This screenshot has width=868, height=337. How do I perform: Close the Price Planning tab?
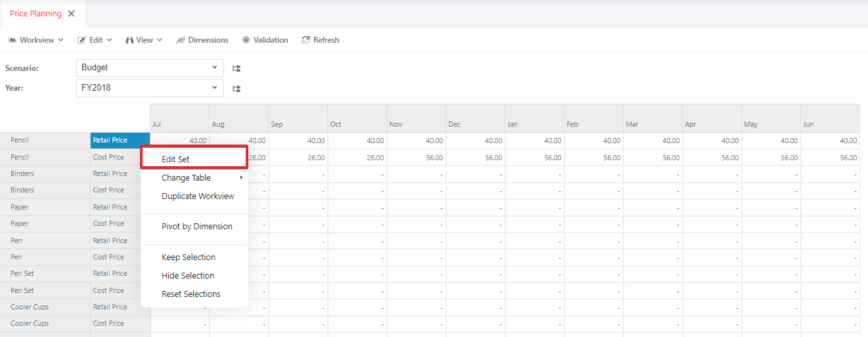72,14
